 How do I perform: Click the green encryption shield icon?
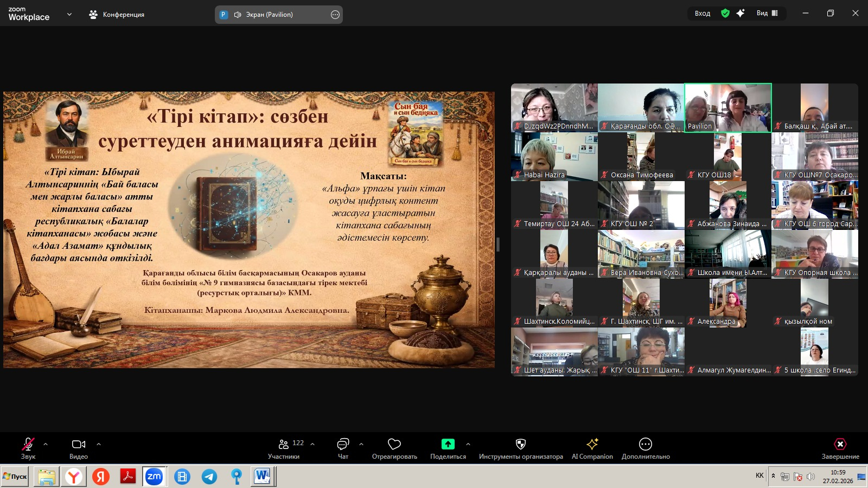coord(725,14)
